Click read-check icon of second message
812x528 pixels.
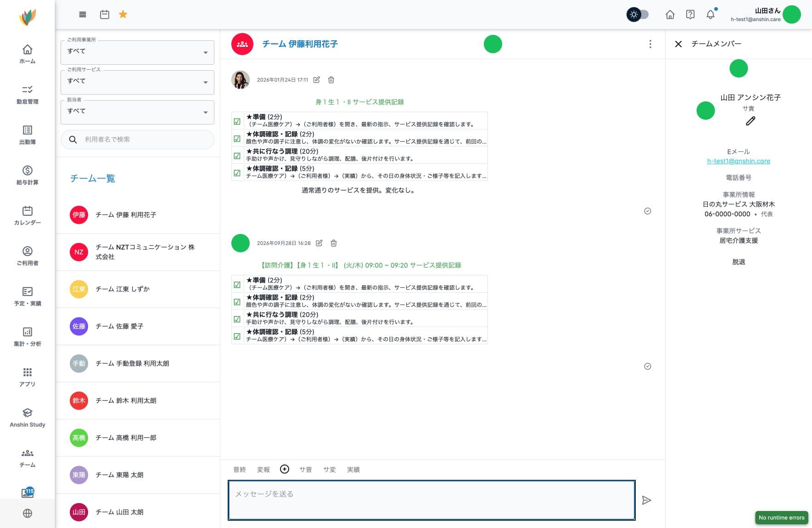tap(648, 366)
